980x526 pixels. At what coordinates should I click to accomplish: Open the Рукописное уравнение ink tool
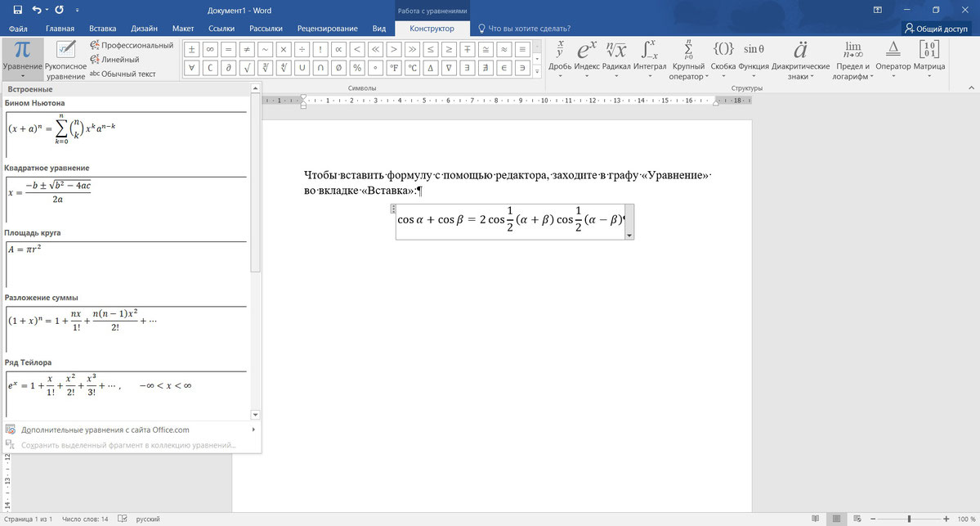(x=65, y=59)
